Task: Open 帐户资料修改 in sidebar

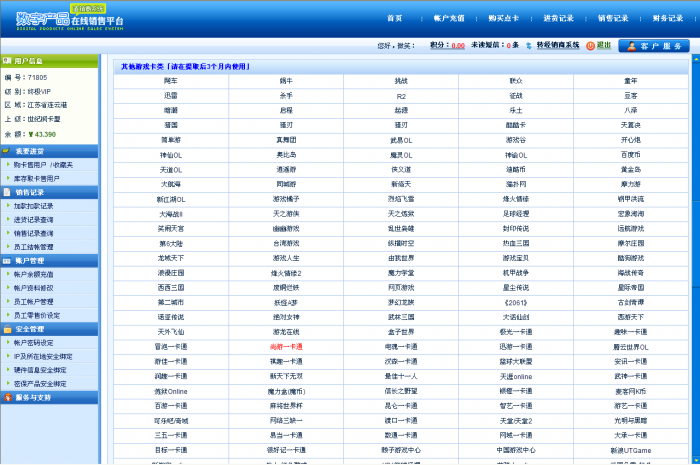Action: (x=33, y=288)
